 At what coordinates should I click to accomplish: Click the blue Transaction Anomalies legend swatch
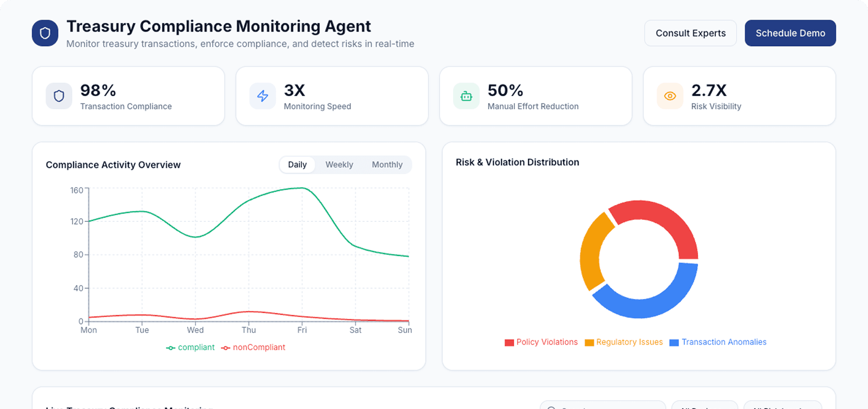pos(674,343)
